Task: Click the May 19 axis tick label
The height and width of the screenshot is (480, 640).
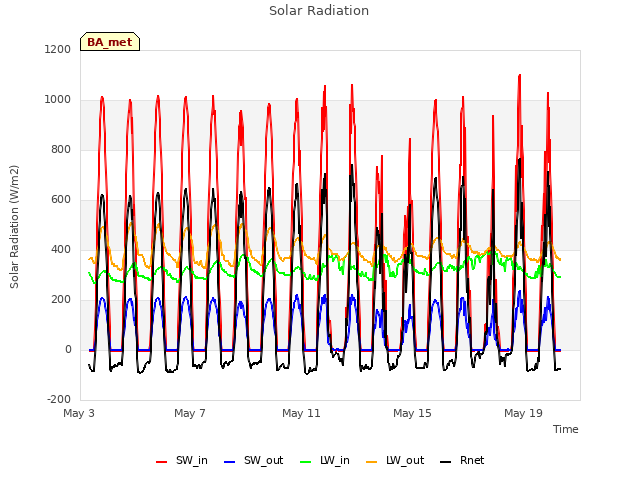Action: coord(523,413)
